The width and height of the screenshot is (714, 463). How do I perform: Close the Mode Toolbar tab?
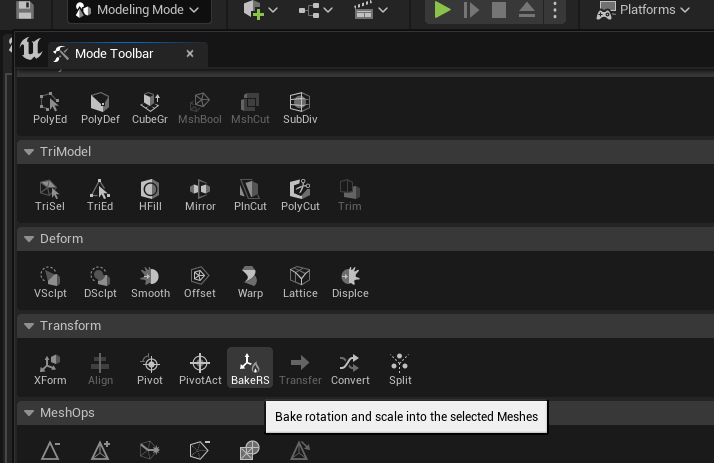click(190, 54)
